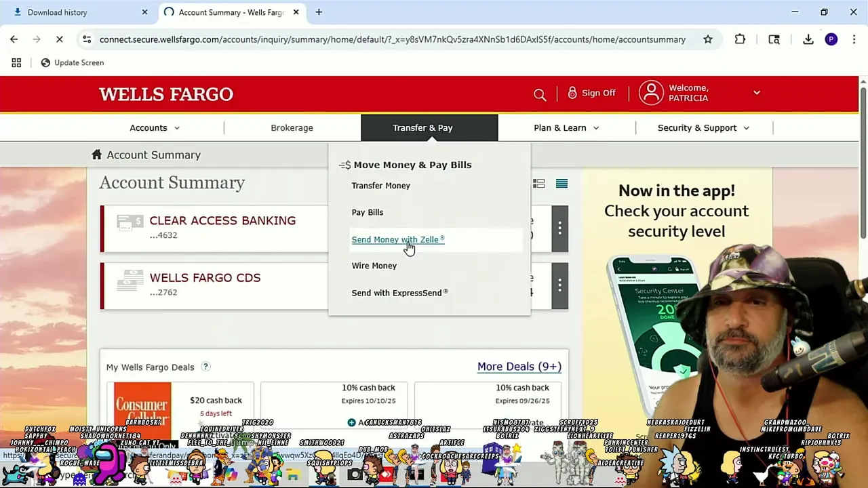Image resolution: width=868 pixels, height=488 pixels.
Task: Select Wire Money from the menu
Action: pyautogui.click(x=374, y=266)
